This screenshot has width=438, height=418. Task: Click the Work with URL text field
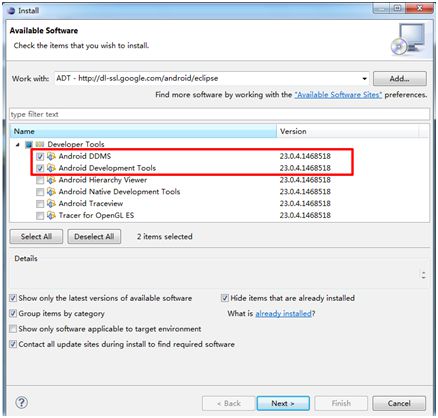tap(208, 79)
